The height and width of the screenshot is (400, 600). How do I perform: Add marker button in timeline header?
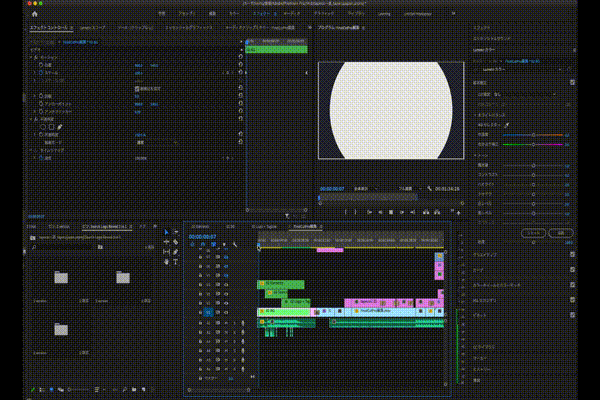pos(224,245)
